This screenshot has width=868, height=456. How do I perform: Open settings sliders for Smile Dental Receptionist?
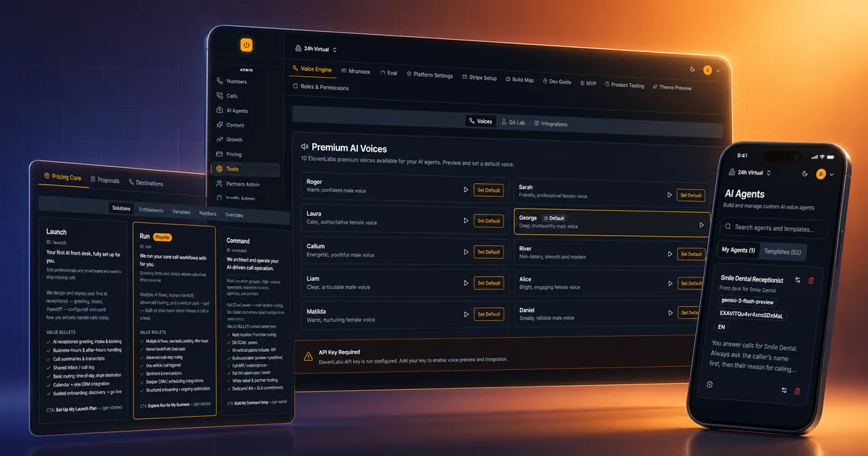(x=797, y=280)
